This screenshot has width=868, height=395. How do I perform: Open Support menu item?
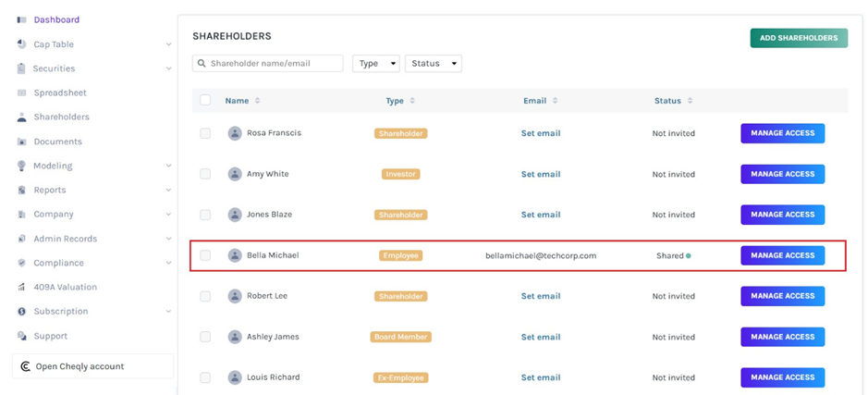coord(50,336)
